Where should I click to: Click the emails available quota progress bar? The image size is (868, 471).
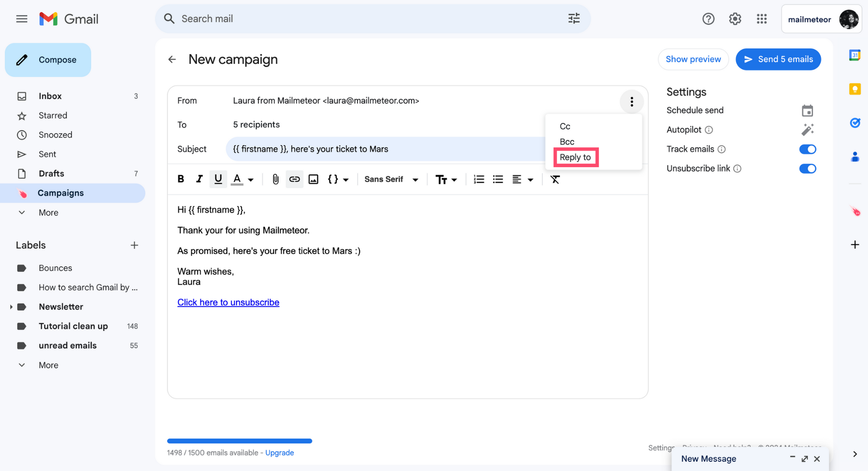point(239,441)
